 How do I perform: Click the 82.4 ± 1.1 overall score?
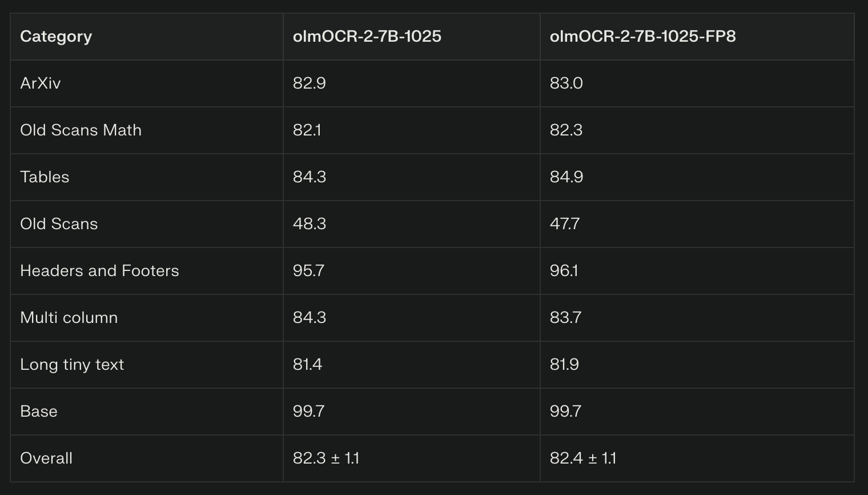(582, 458)
